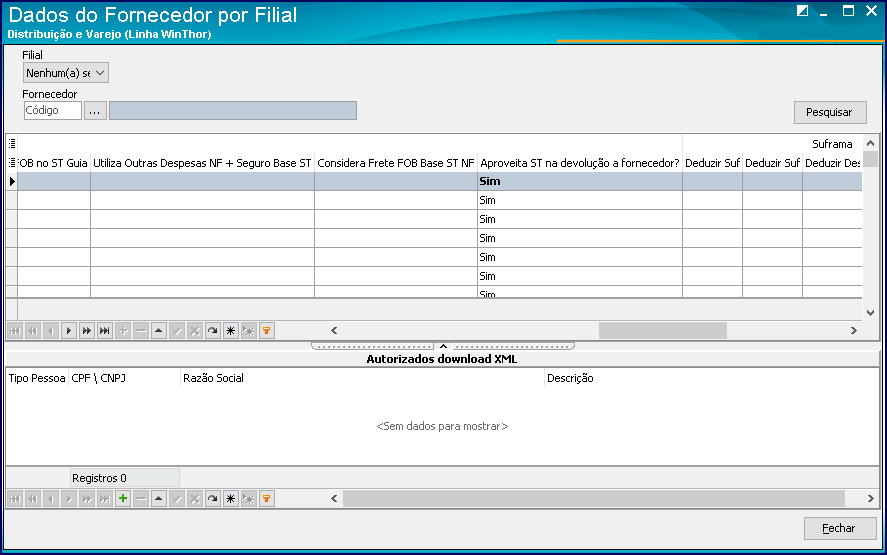
Task: Click XML grid horizontal scrollbar thumb
Action: pyautogui.click(x=594, y=498)
